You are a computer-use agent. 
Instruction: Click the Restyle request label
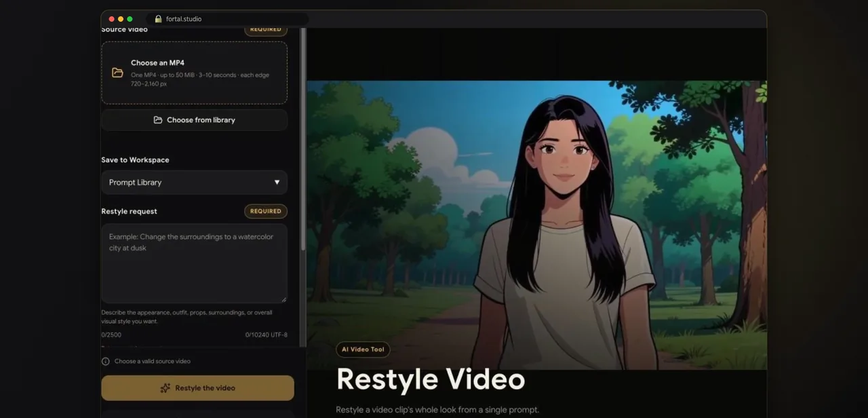coord(129,211)
